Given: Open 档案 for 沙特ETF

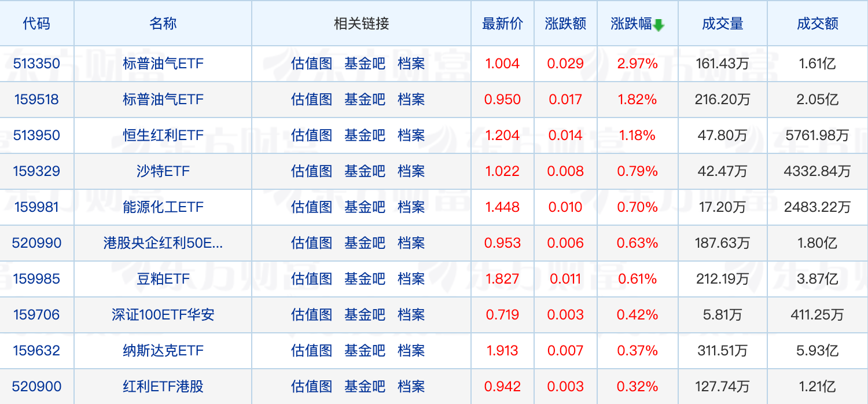Looking at the screenshot, I should [411, 171].
